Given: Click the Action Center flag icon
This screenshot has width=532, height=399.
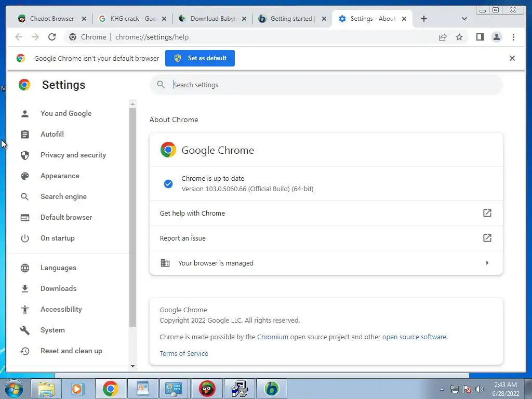Looking at the screenshot, I should point(467,389).
